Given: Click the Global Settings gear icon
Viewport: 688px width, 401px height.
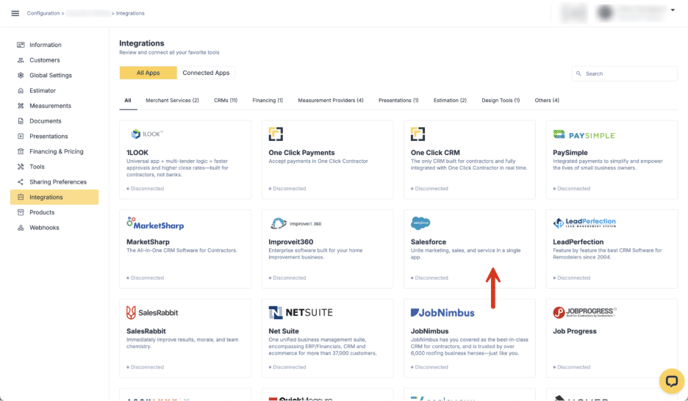Looking at the screenshot, I should tap(21, 75).
